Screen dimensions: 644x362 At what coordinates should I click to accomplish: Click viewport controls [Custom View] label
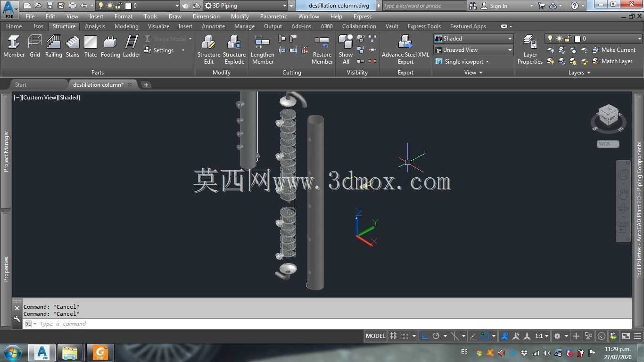40,98
